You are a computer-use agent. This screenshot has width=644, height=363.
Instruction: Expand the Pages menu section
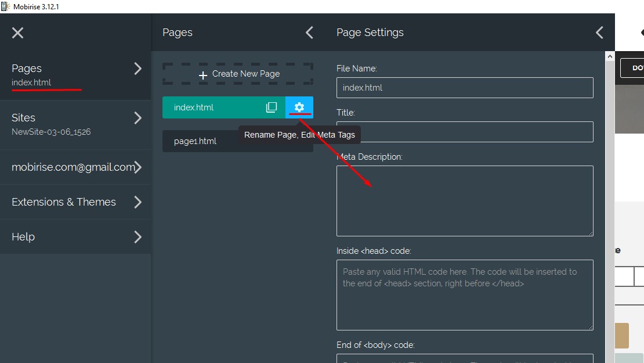tap(138, 69)
